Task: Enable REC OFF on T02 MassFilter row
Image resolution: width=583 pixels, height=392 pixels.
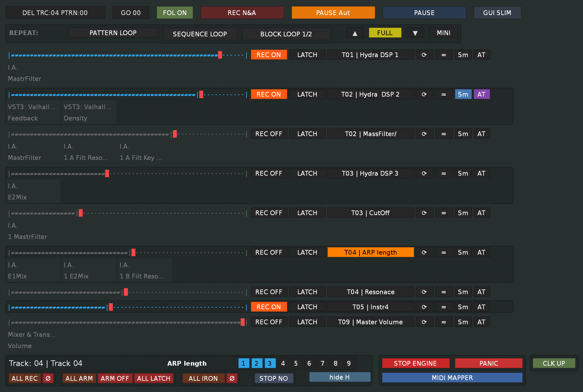Action: coord(269,134)
